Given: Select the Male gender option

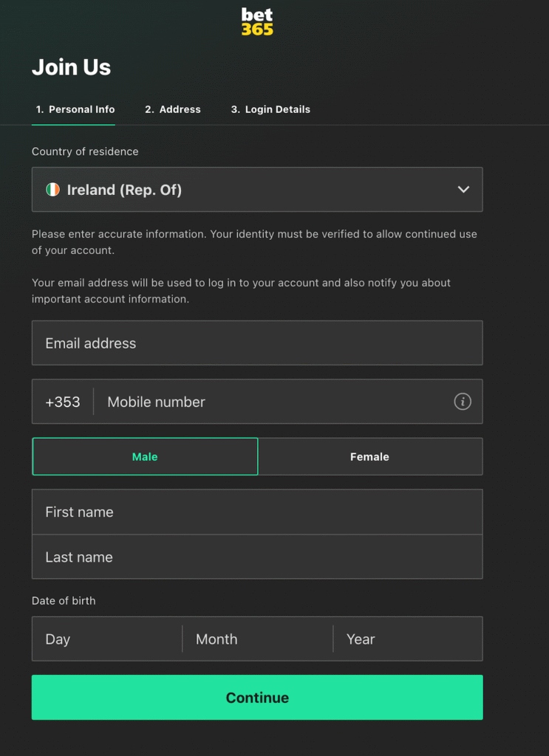Looking at the screenshot, I should tap(145, 456).
